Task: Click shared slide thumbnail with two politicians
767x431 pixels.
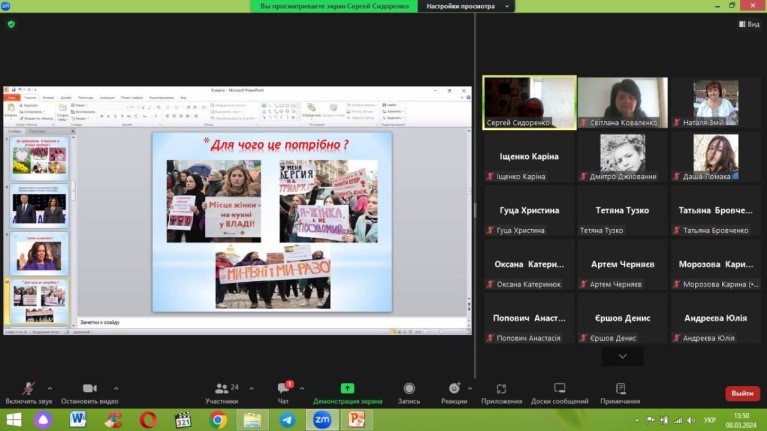Action: [x=39, y=206]
